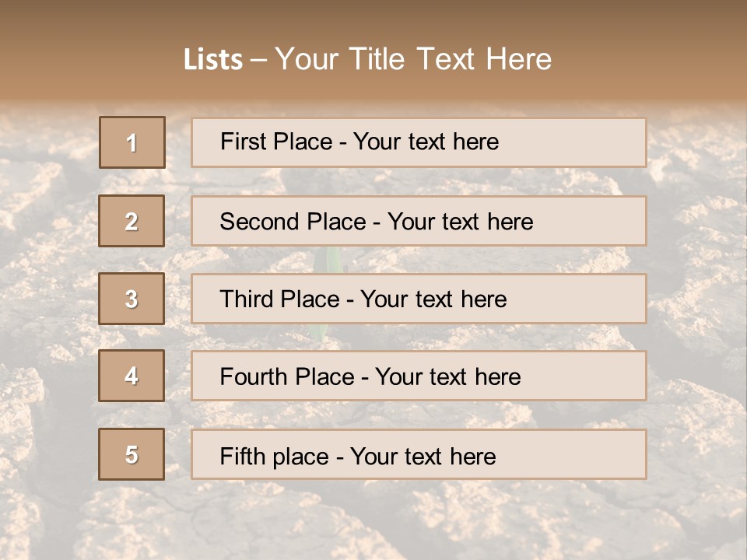
Task: Click the word Fifth in fifth bar
Action: pyautogui.click(x=242, y=457)
